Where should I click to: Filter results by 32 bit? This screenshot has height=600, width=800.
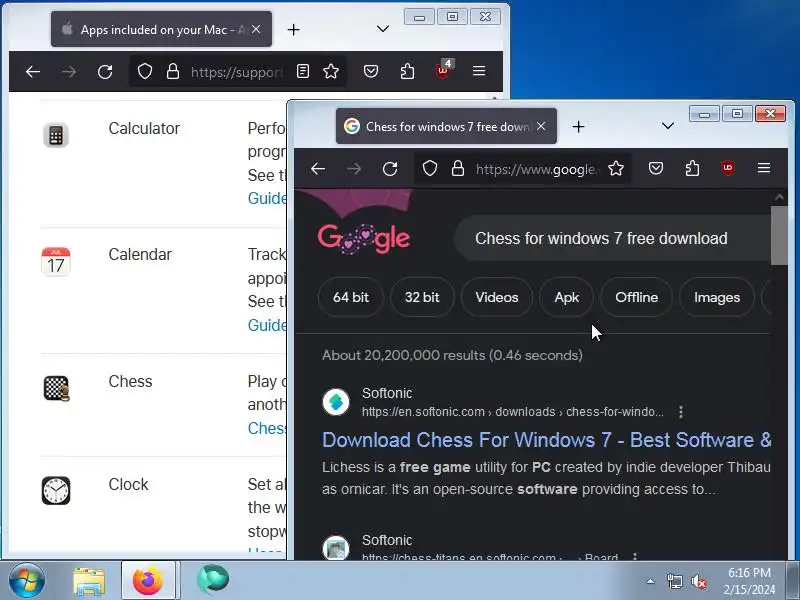pos(422,297)
